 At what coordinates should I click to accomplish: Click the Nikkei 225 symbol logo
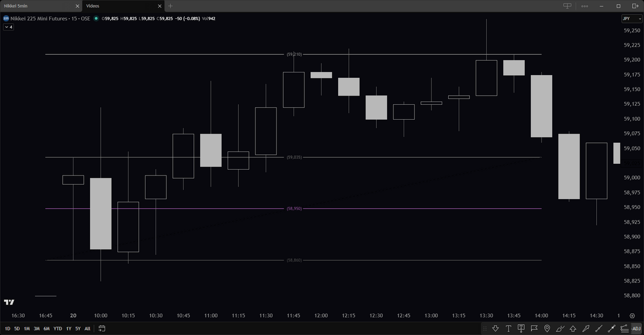tap(6, 18)
